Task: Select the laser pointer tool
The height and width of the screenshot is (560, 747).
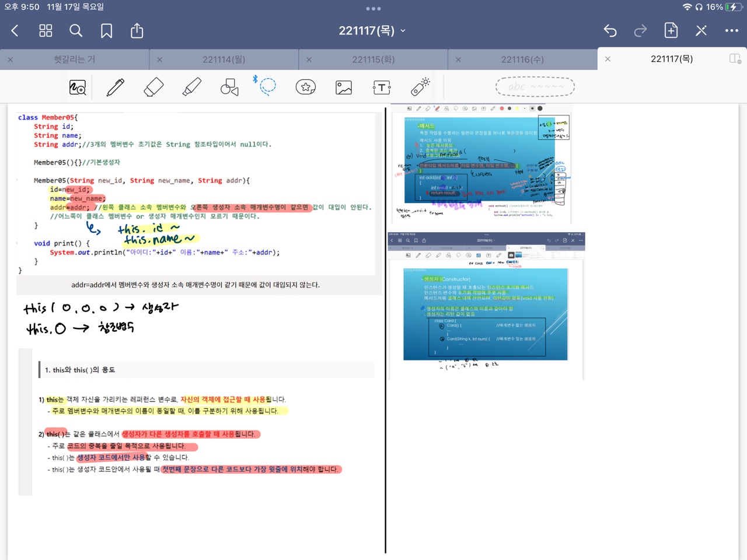Action: pyautogui.click(x=420, y=86)
